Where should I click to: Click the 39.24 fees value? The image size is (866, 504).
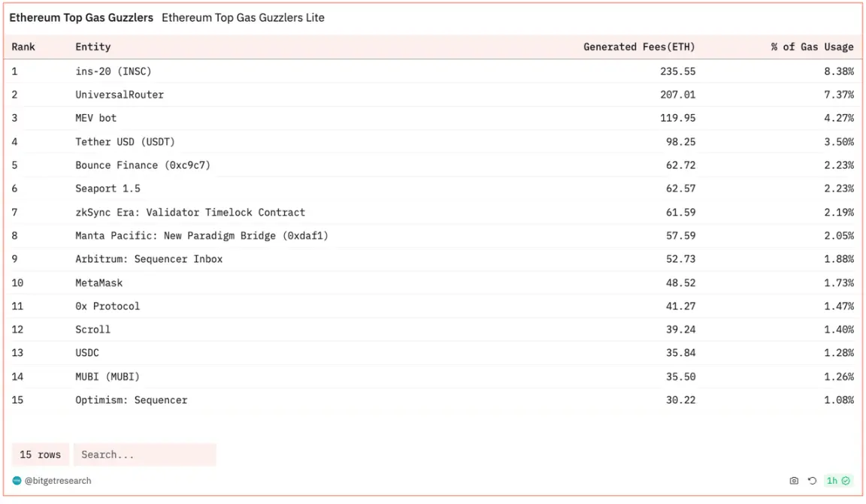[680, 330]
